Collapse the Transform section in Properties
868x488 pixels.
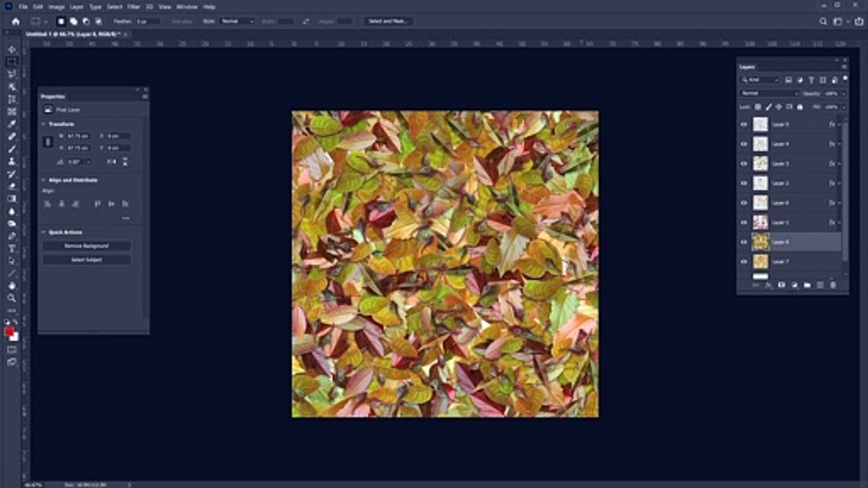(x=44, y=125)
